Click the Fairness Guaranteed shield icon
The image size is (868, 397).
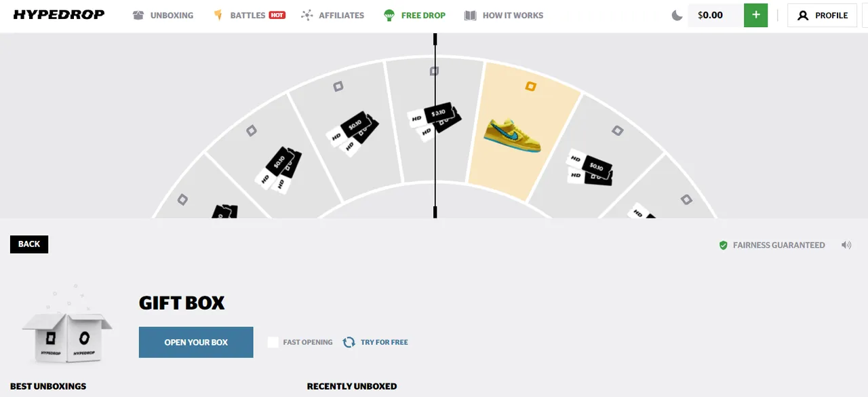tap(724, 245)
